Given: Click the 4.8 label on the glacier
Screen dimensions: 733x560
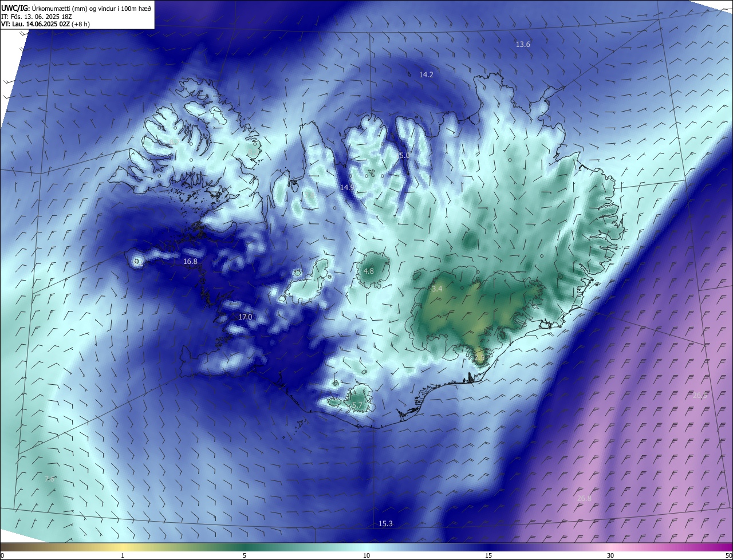Looking at the screenshot, I should pyautogui.click(x=369, y=271).
